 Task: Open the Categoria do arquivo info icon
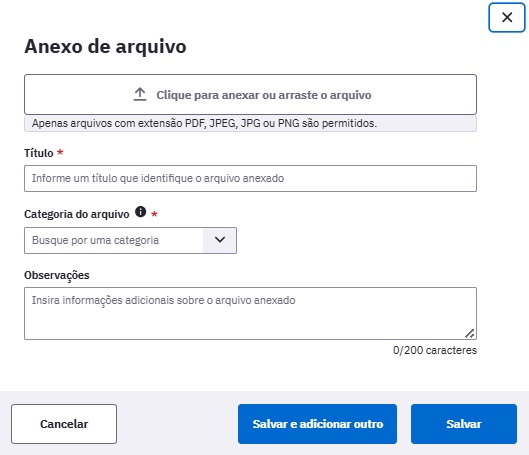(x=140, y=212)
